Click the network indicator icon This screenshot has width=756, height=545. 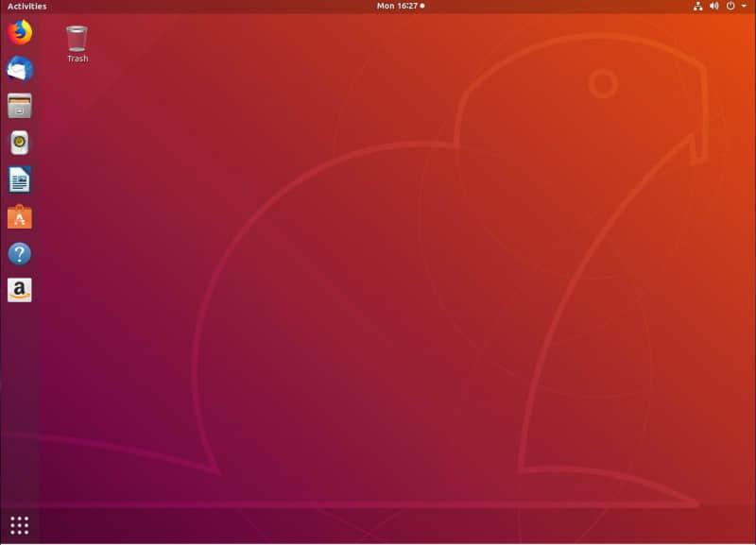coord(696,6)
